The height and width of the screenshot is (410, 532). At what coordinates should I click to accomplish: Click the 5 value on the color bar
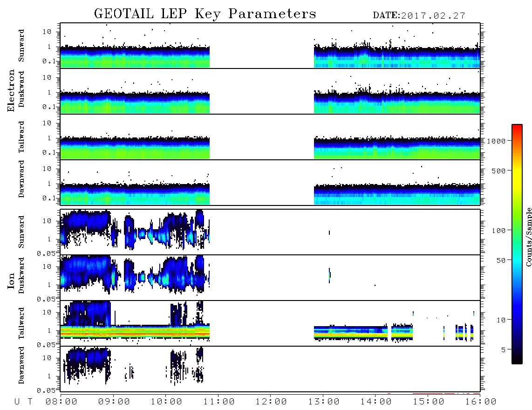point(504,350)
